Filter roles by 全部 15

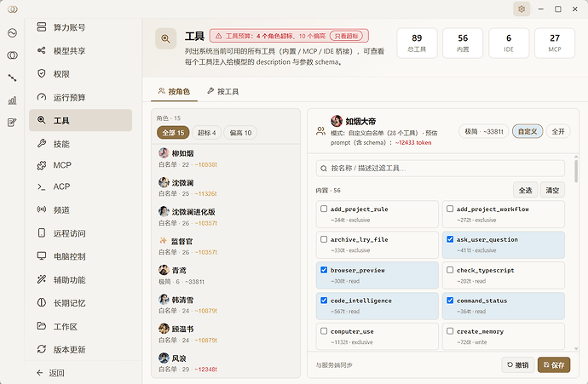[173, 133]
